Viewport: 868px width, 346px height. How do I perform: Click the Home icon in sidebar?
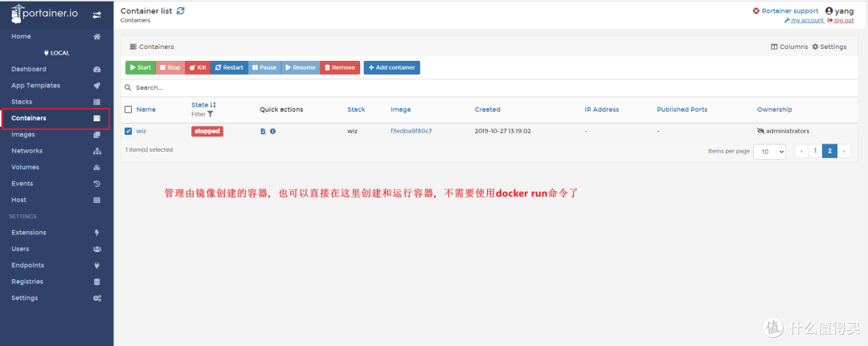pyautogui.click(x=97, y=37)
